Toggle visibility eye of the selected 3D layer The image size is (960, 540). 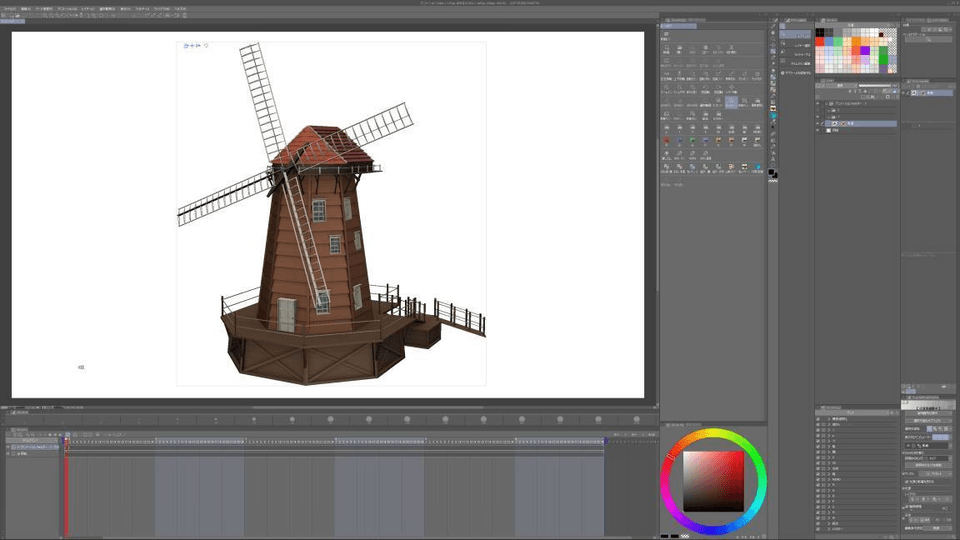tap(818, 124)
